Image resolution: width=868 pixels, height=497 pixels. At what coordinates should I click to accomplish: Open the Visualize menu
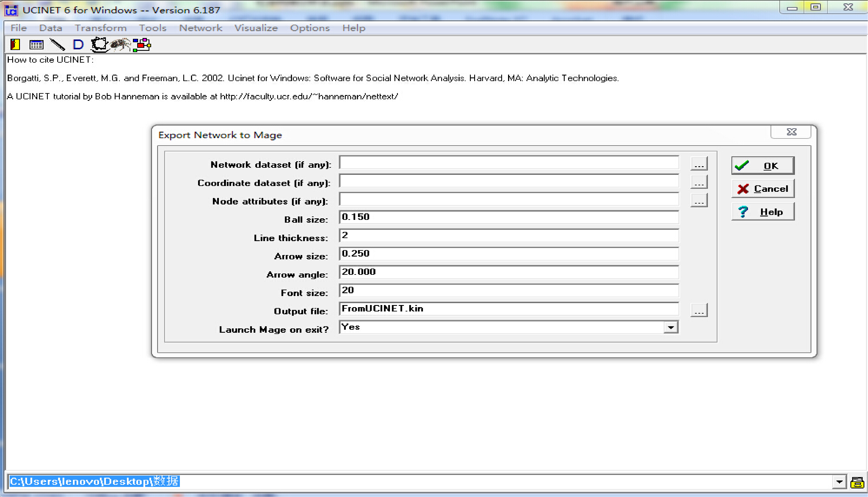coord(256,28)
